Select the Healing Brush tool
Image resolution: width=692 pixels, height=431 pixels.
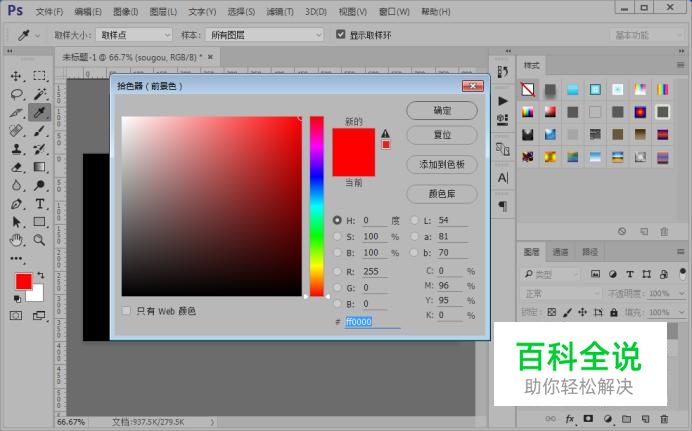click(16, 131)
